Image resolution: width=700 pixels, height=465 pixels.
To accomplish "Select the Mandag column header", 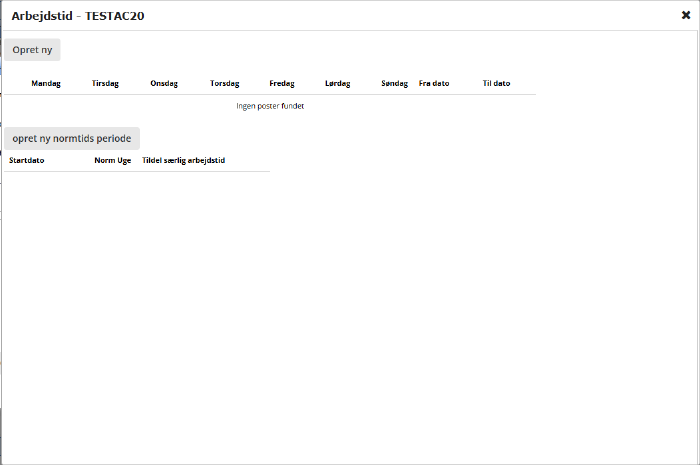I will click(46, 84).
